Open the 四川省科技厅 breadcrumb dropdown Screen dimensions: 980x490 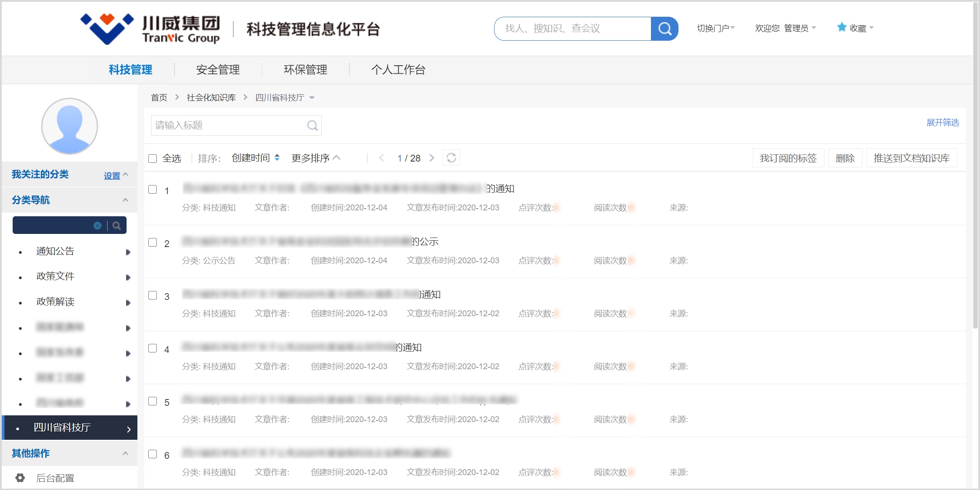tap(312, 98)
